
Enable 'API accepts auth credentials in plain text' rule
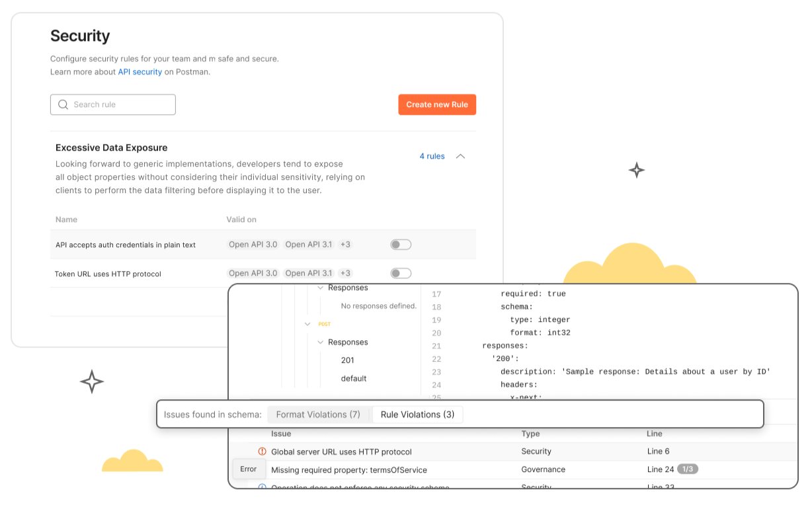click(x=401, y=245)
